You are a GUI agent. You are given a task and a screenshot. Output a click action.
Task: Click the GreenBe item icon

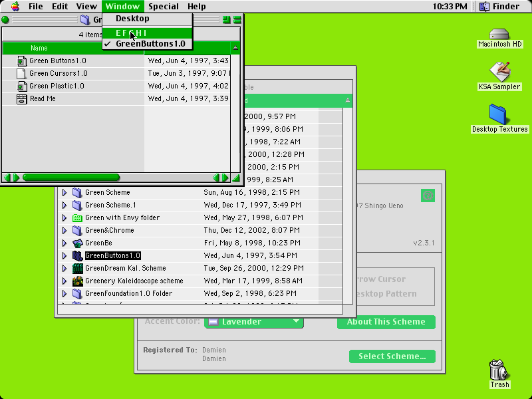click(77, 243)
